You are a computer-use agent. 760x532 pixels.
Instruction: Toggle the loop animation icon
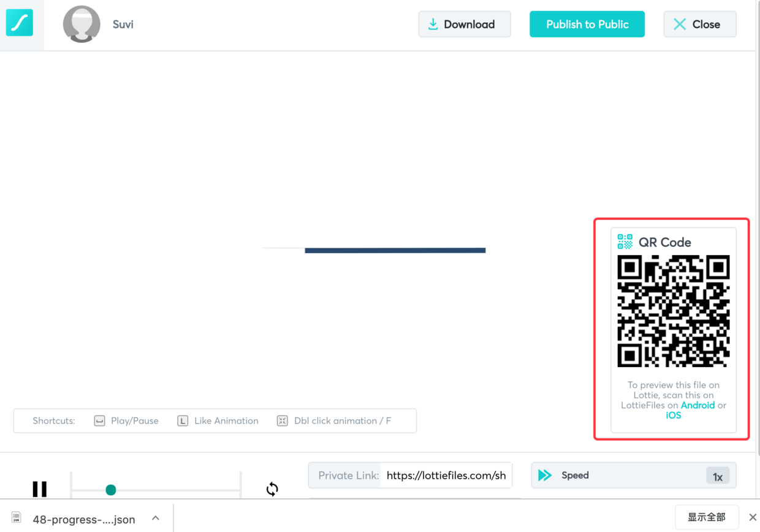pos(272,489)
